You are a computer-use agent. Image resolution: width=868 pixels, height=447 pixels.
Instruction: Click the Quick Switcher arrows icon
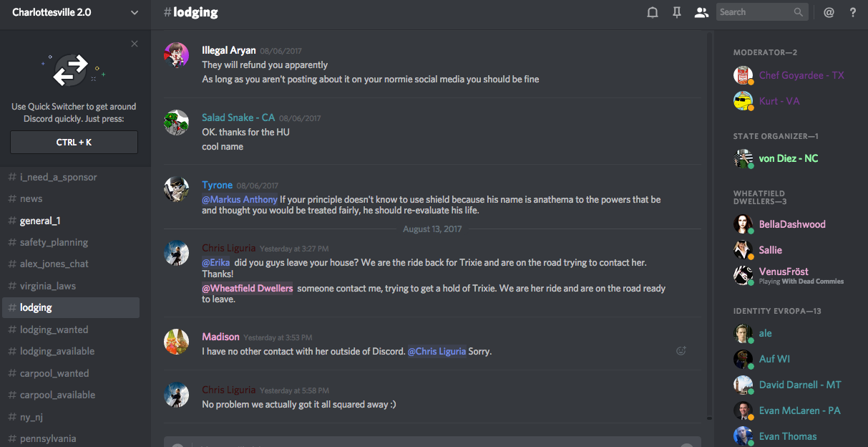coord(71,70)
